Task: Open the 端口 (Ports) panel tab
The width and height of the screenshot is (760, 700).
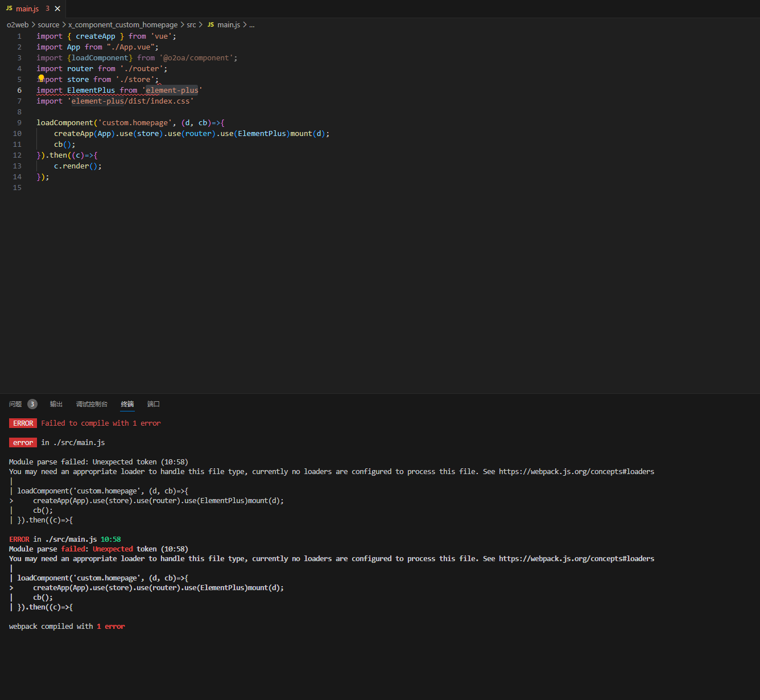Action: pos(154,404)
